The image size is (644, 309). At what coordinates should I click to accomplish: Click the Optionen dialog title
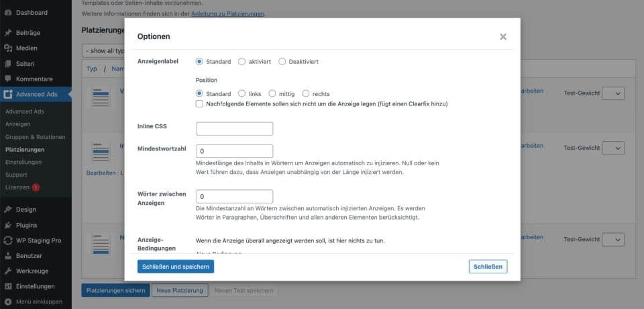pos(154,37)
